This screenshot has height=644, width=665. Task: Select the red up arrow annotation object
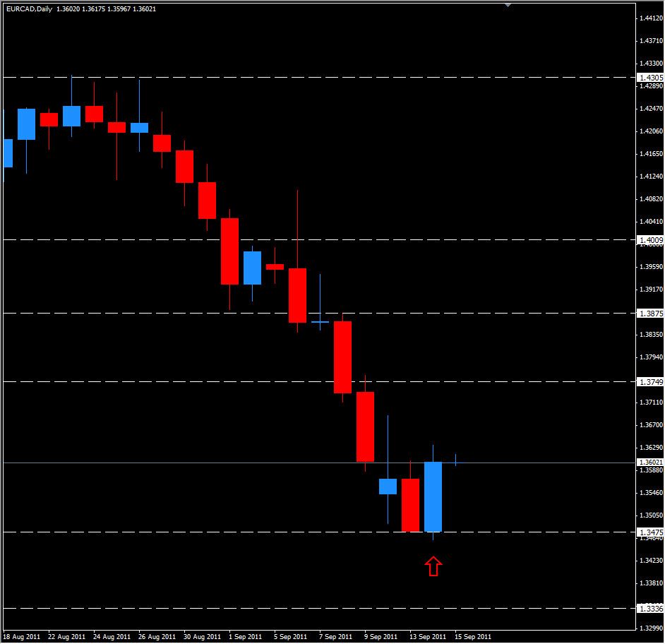pyautogui.click(x=433, y=565)
